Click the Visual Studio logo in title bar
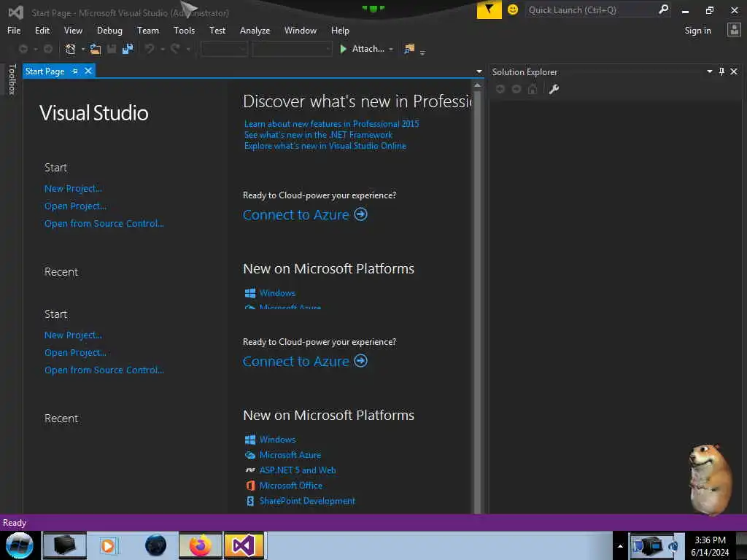 (16, 12)
